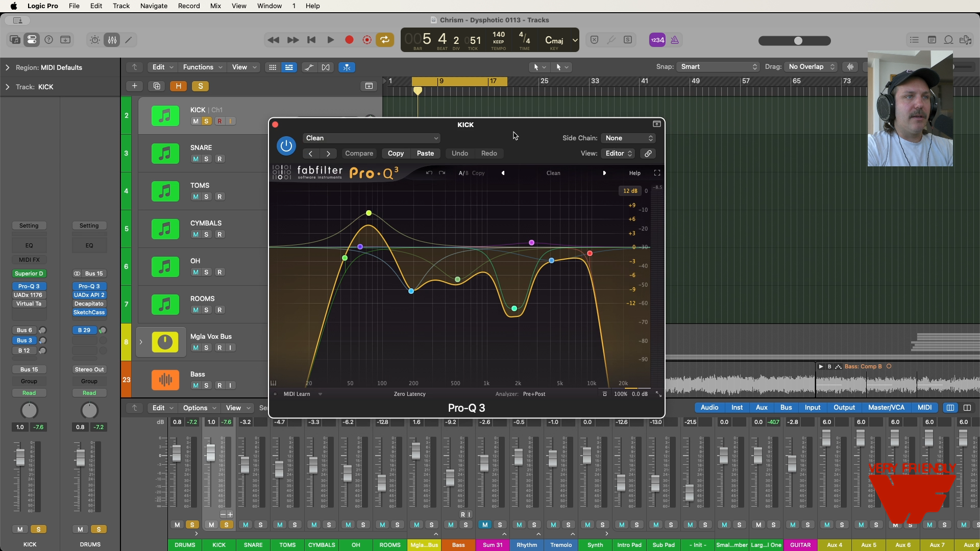Toggle the Cycle mode button

385,40
